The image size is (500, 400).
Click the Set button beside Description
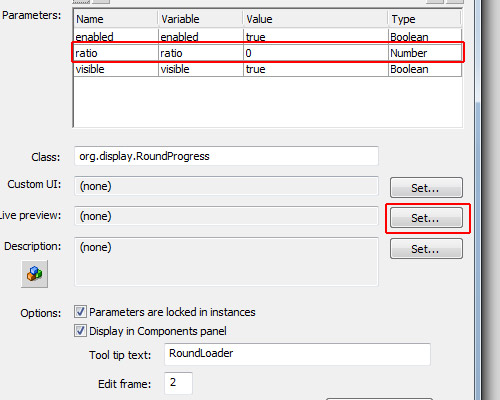click(x=426, y=249)
